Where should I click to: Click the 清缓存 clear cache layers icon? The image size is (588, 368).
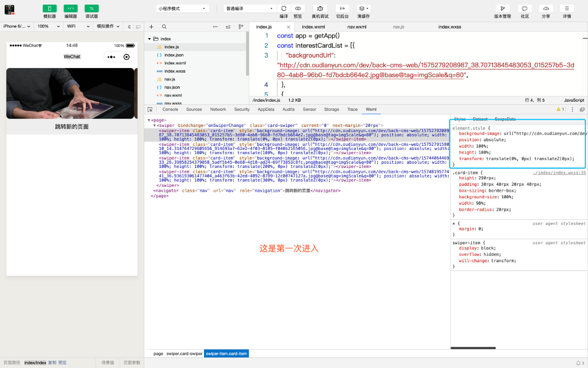coord(363,8)
